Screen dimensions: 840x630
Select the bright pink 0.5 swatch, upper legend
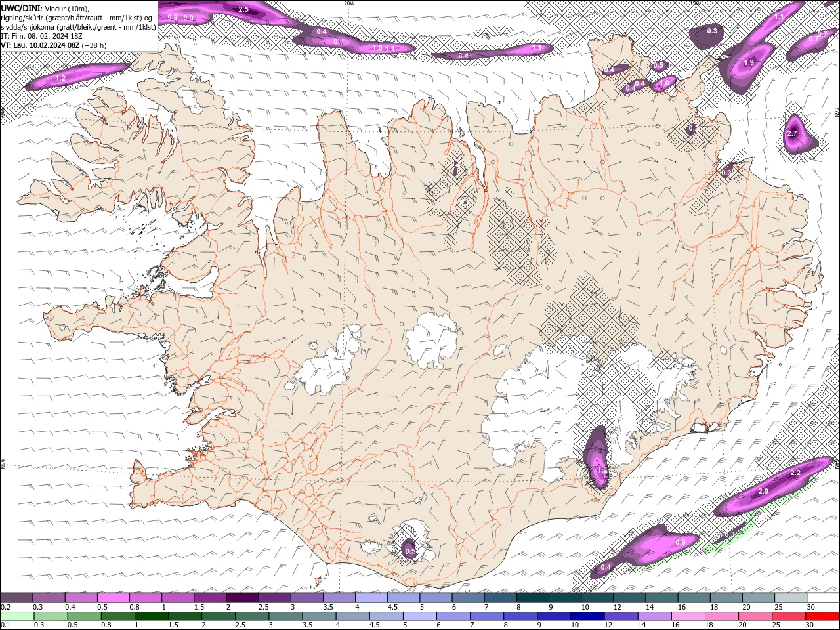113,598
